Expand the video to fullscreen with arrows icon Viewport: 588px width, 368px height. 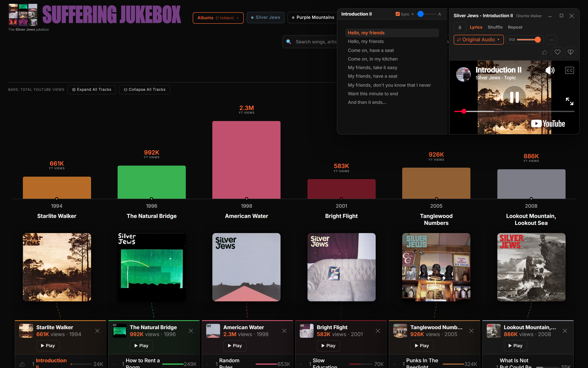coord(569,101)
